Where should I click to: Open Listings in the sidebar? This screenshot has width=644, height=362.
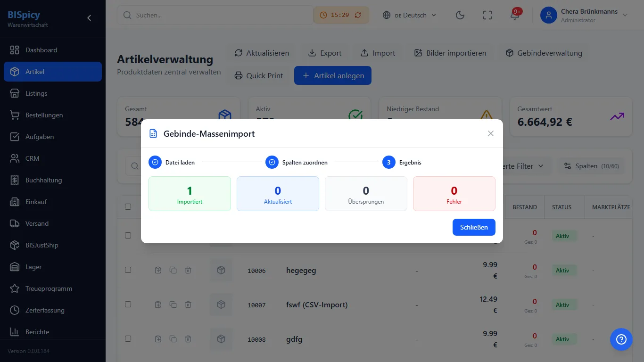[x=53, y=93]
